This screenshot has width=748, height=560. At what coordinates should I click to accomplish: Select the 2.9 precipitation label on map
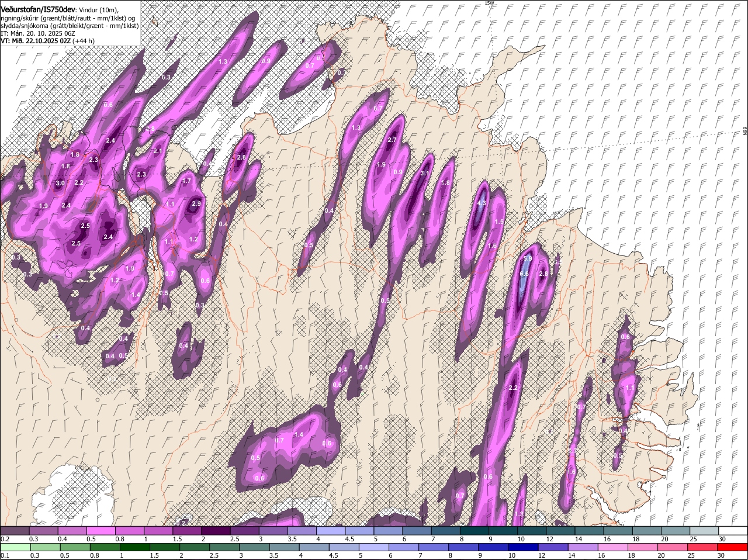click(x=196, y=203)
